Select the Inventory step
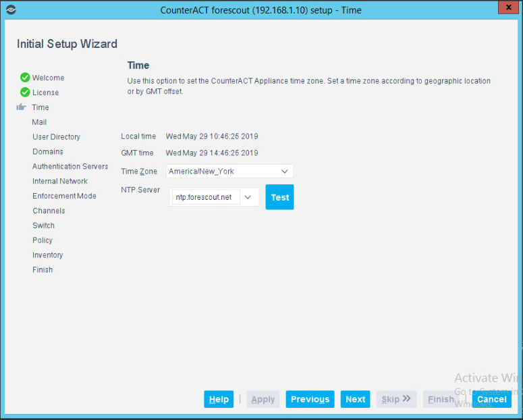Viewport: 523px width, 420px height. pyautogui.click(x=48, y=255)
